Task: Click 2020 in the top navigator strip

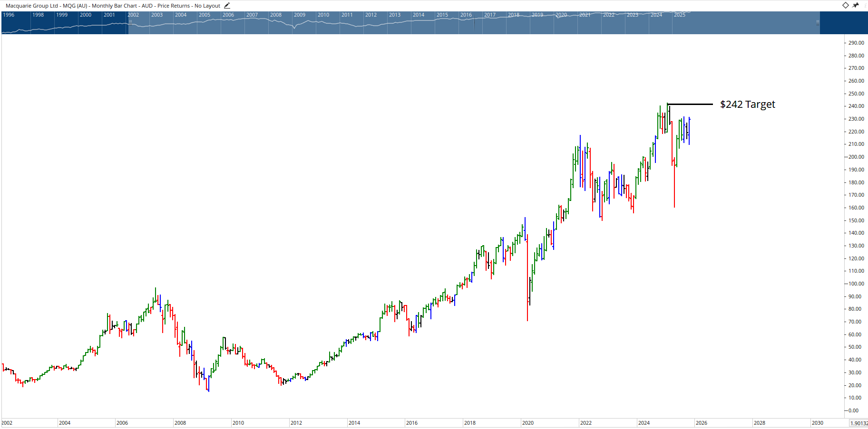Action: tap(561, 15)
